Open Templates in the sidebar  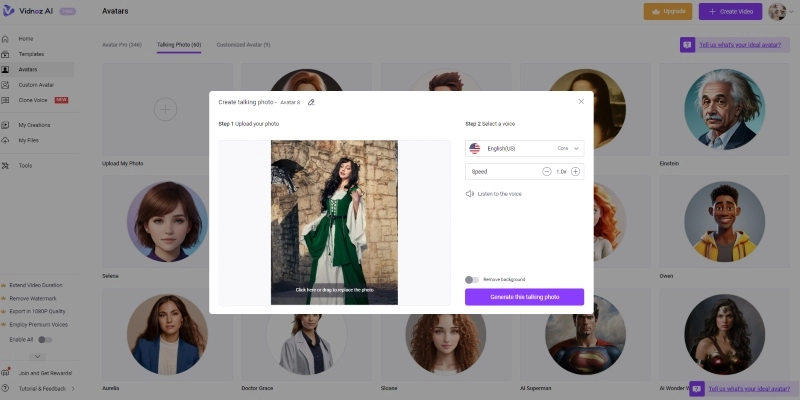[31, 54]
